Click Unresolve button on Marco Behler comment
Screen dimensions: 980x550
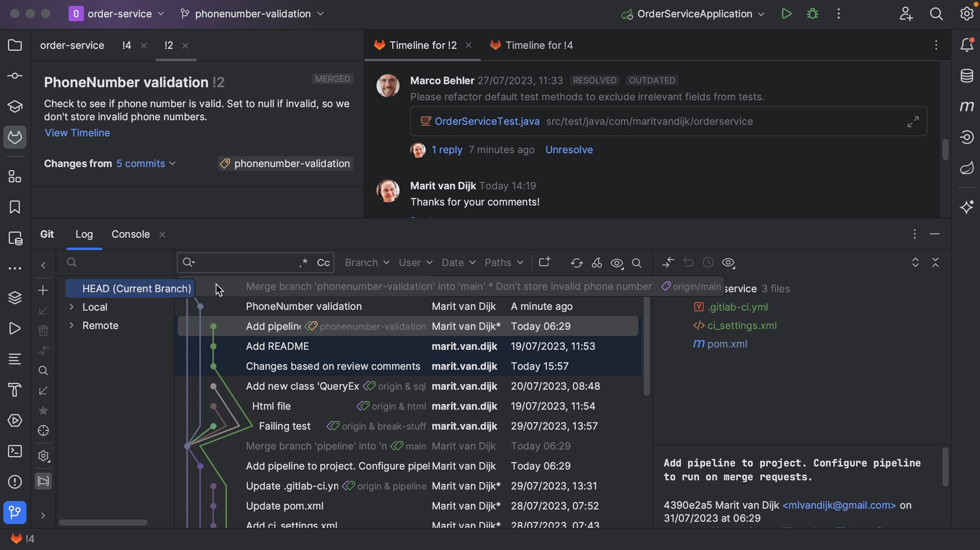click(x=569, y=149)
